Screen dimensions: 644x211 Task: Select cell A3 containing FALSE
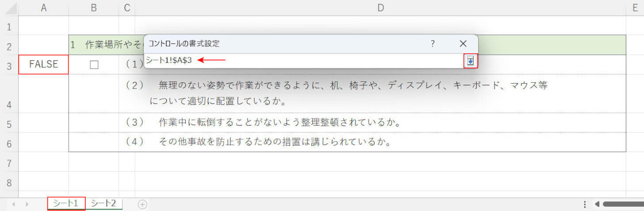pyautogui.click(x=44, y=65)
